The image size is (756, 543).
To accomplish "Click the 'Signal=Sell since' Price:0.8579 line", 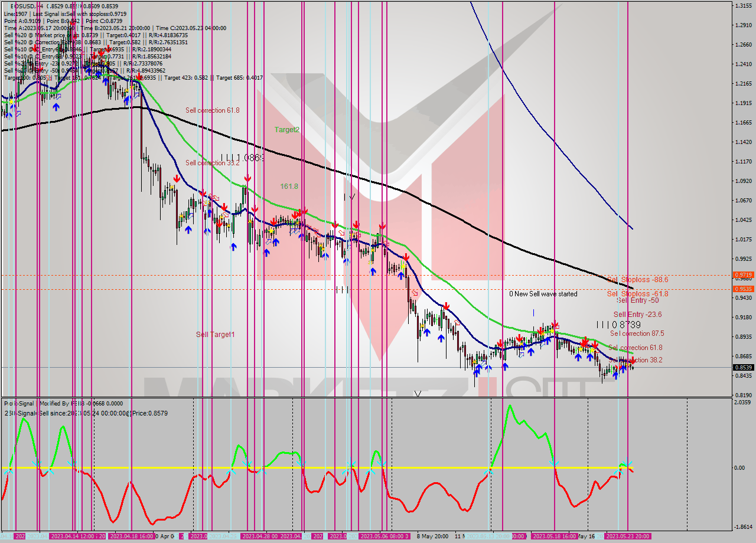I will 86,413.
